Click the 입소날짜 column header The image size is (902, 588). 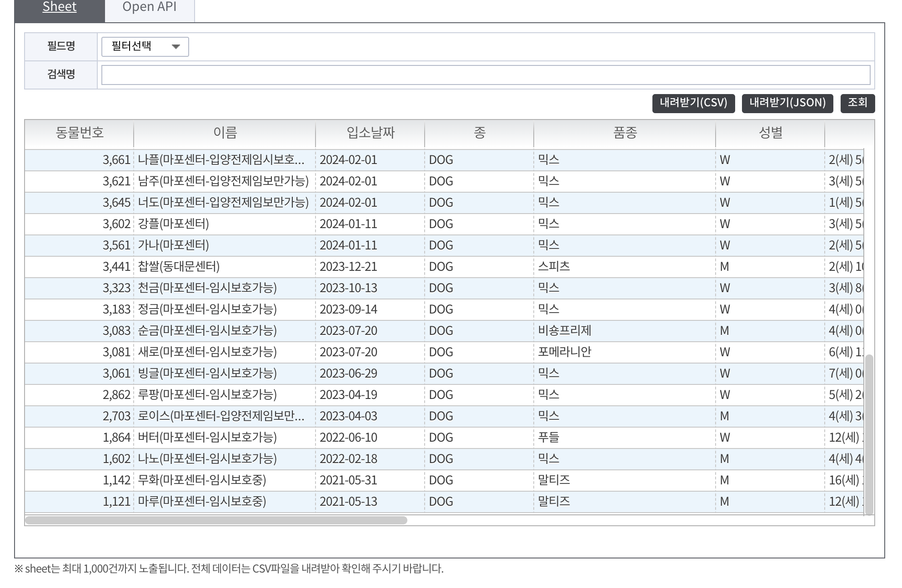click(x=370, y=133)
